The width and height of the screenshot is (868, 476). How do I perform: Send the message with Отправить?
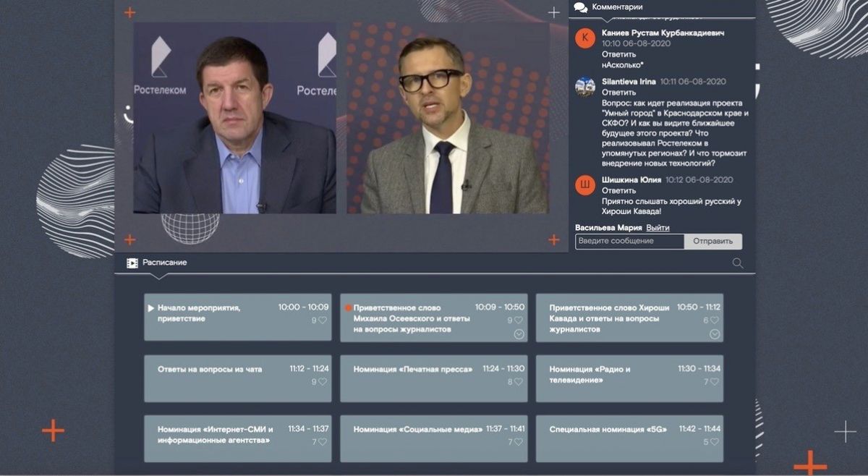pos(712,241)
